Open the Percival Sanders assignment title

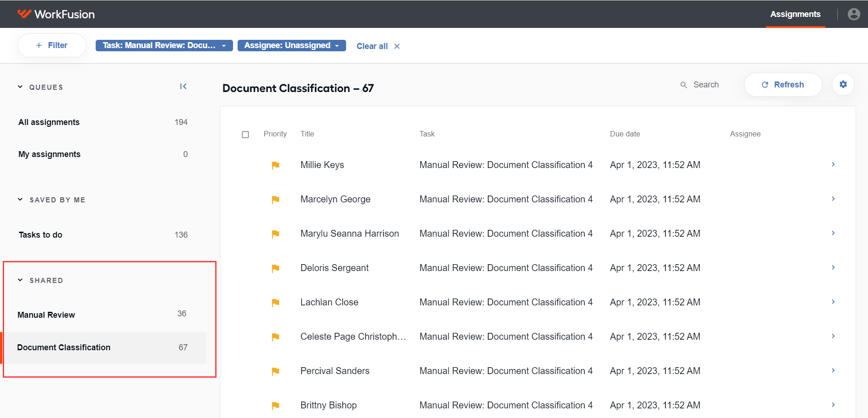335,371
